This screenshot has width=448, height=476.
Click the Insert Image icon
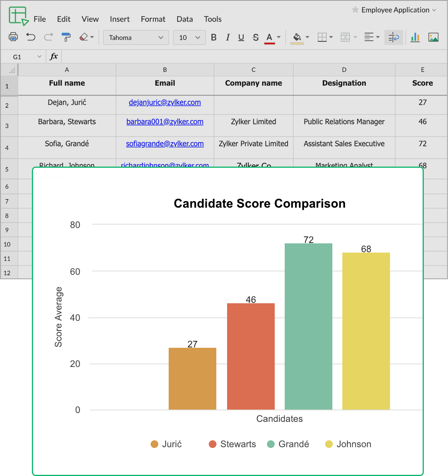(433, 37)
